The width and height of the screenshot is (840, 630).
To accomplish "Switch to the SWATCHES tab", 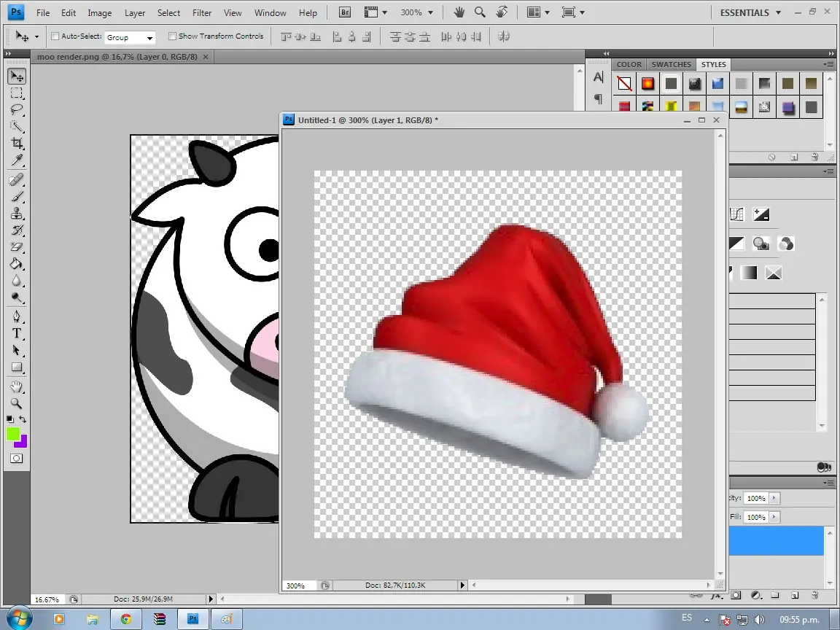I will [672, 64].
